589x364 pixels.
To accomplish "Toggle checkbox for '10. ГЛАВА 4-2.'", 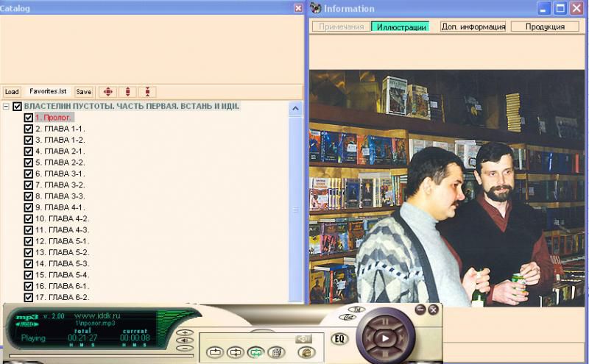I will [x=29, y=218].
